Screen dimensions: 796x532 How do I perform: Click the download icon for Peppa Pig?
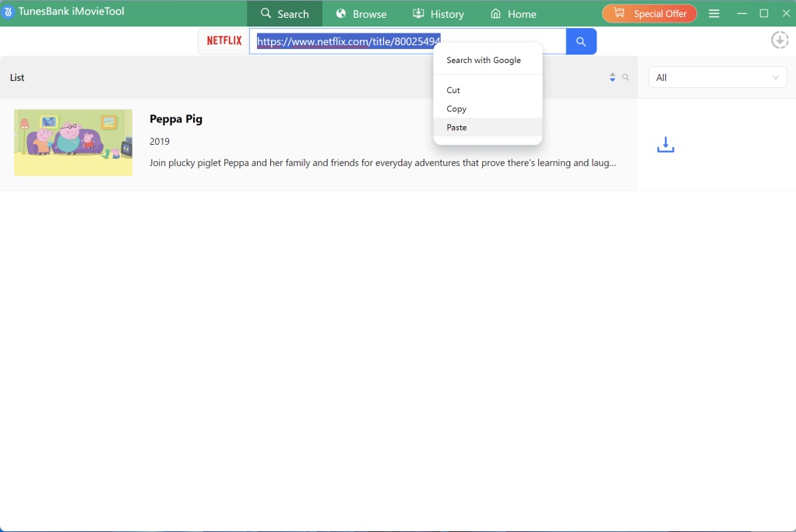(665, 145)
